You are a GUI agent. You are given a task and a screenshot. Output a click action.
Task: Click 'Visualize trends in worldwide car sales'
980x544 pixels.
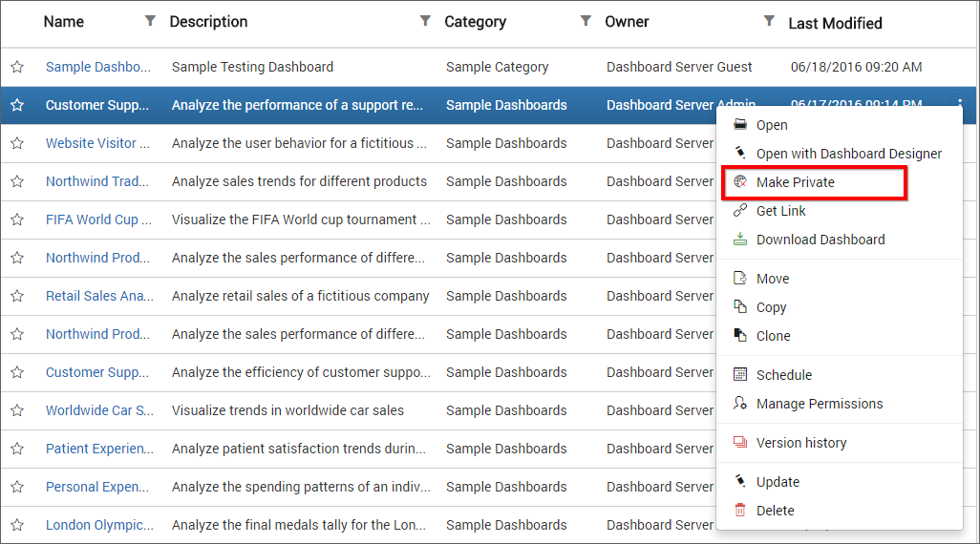(288, 410)
